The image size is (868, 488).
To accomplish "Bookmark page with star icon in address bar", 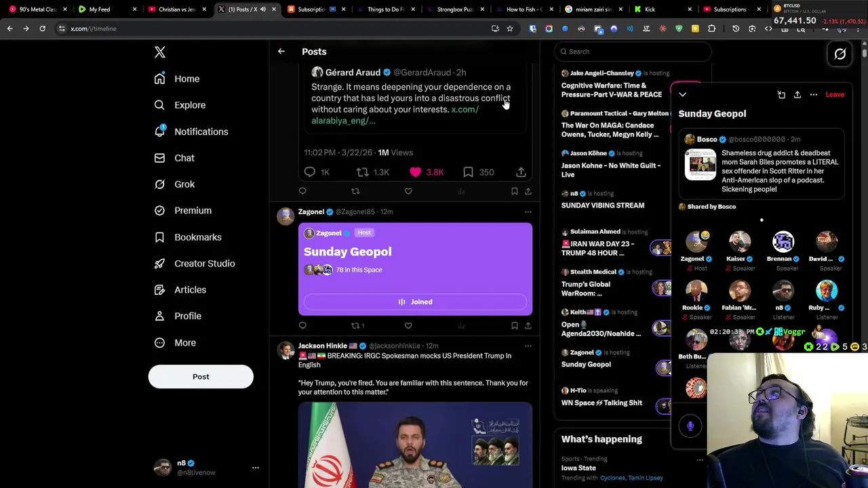I will coord(510,28).
